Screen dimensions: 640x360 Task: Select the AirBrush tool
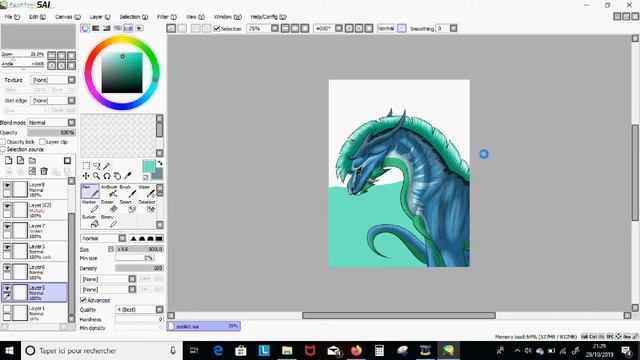109,191
